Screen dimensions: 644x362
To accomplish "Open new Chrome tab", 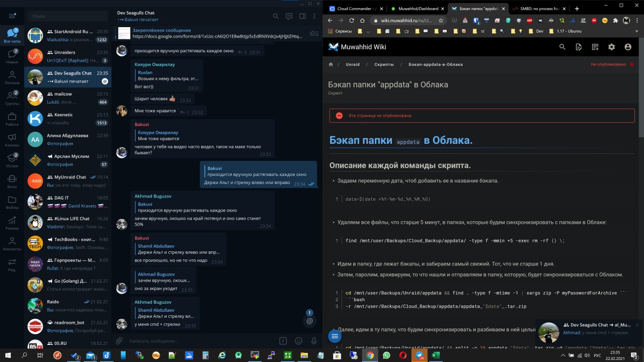I will [x=577, y=9].
